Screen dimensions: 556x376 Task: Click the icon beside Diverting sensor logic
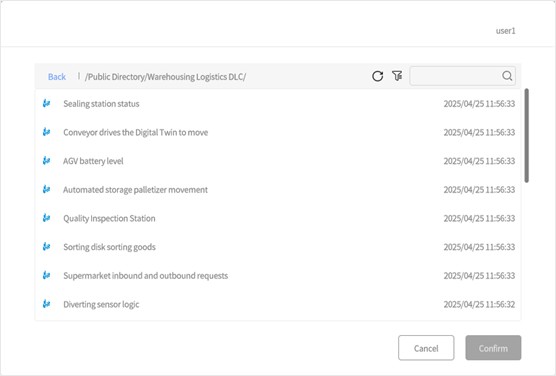[x=46, y=304]
